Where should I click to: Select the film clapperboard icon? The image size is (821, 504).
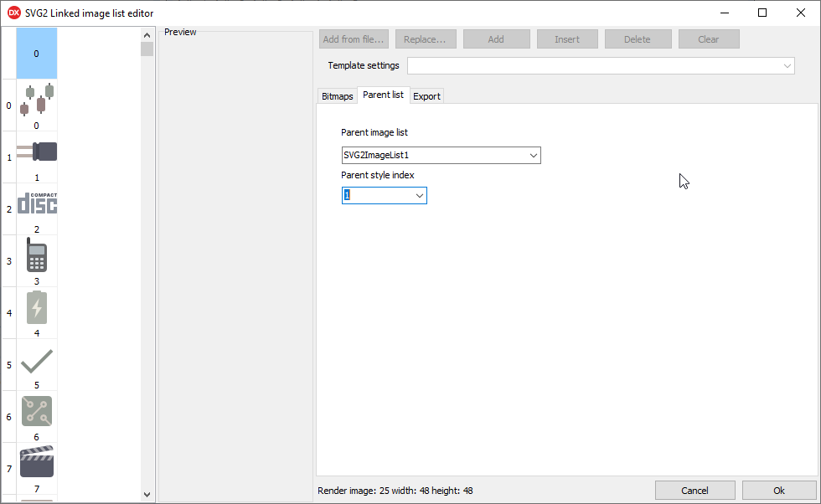(37, 462)
